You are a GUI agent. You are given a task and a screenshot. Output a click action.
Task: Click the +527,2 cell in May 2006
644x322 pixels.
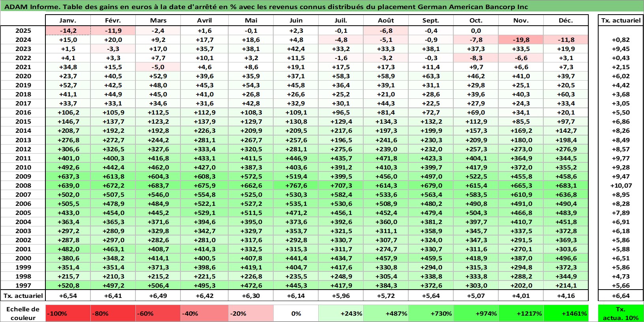[x=251, y=203]
